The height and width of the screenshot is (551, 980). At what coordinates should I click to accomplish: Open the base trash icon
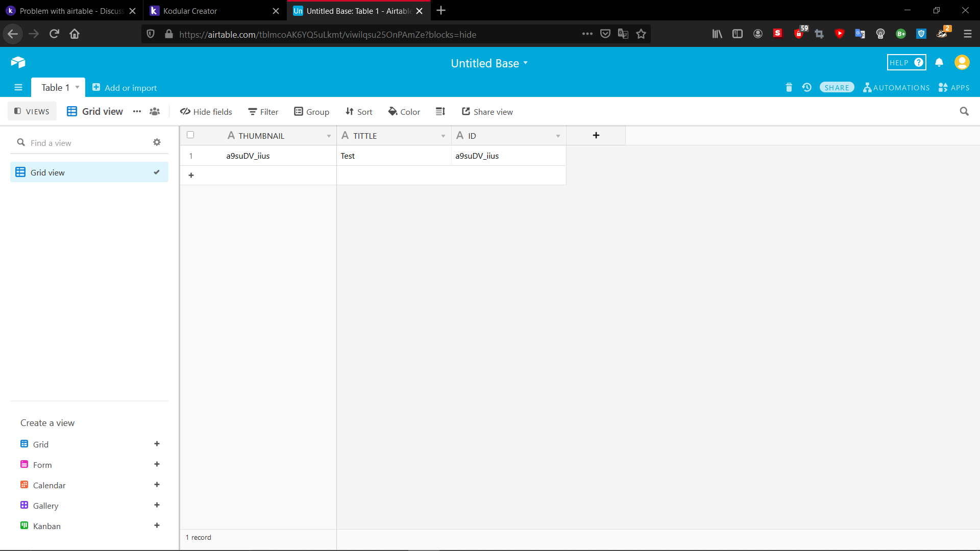pos(789,88)
